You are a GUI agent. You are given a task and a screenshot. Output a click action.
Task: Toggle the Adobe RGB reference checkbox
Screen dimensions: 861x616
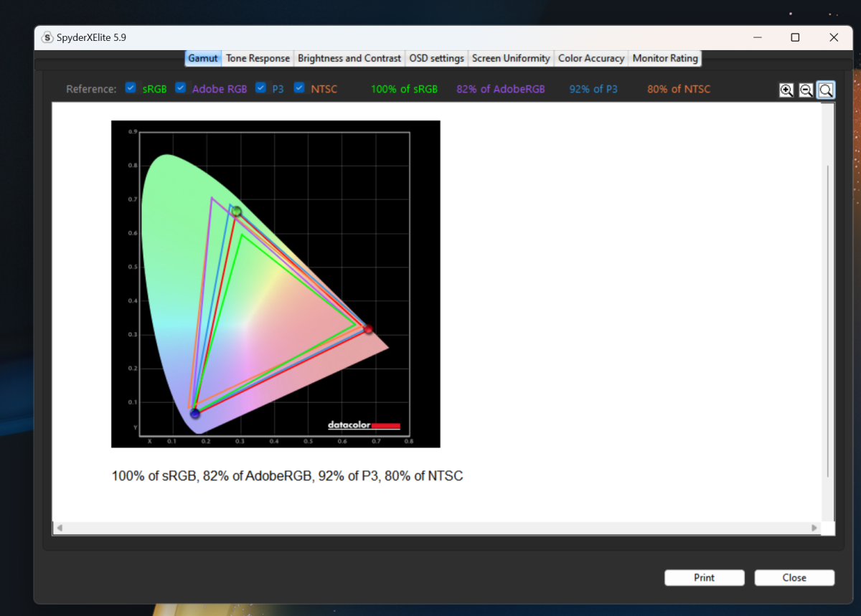click(x=181, y=88)
